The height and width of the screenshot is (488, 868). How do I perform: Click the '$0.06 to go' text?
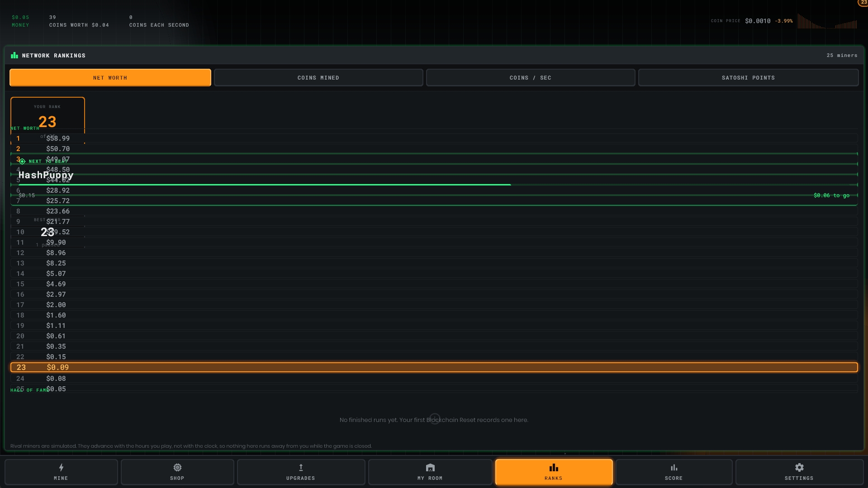coord(831,195)
